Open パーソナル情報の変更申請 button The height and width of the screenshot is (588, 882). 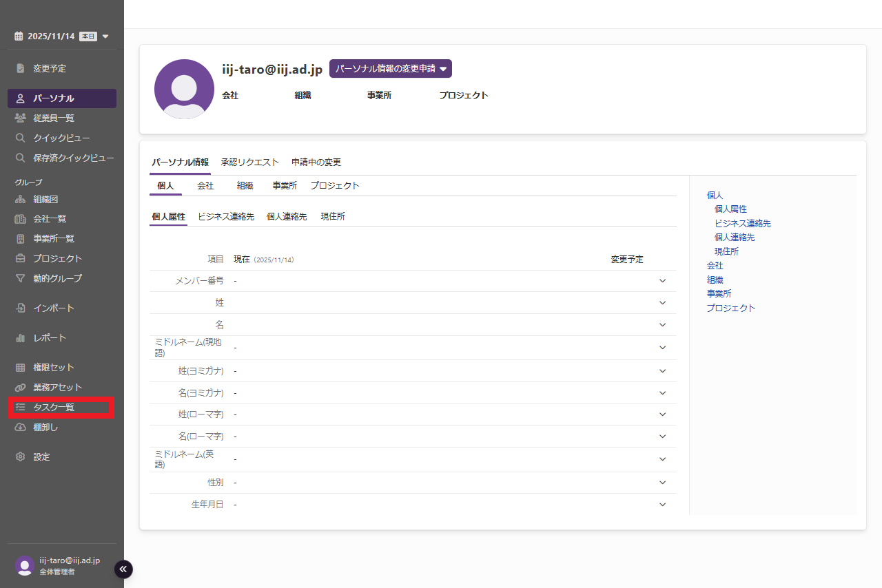point(390,69)
